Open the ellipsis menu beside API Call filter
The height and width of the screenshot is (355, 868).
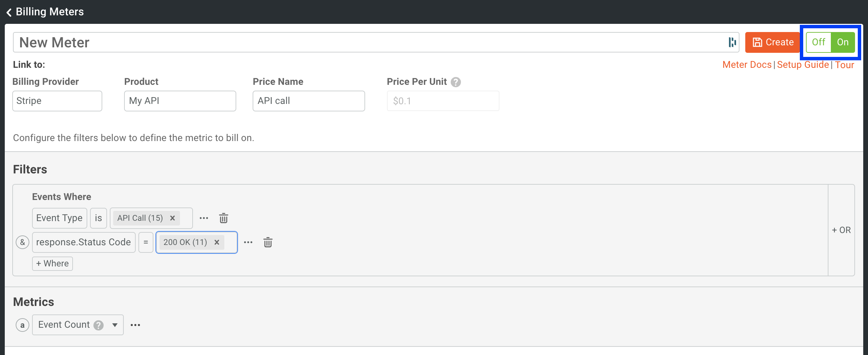204,218
